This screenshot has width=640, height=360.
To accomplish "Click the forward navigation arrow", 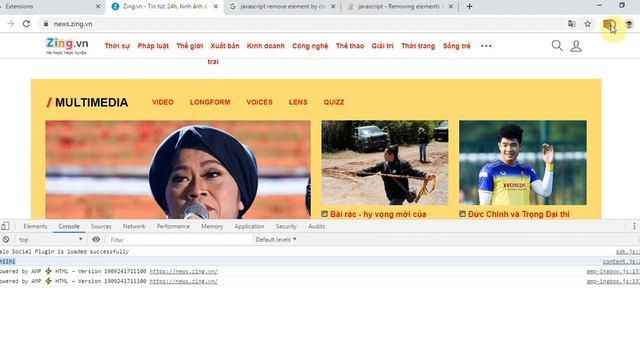I will click(11, 24).
